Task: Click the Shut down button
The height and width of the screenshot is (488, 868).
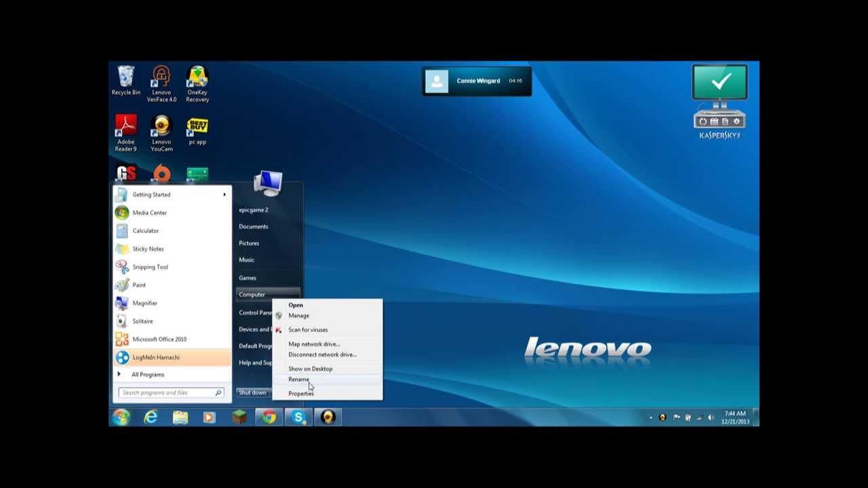Action: click(x=253, y=392)
